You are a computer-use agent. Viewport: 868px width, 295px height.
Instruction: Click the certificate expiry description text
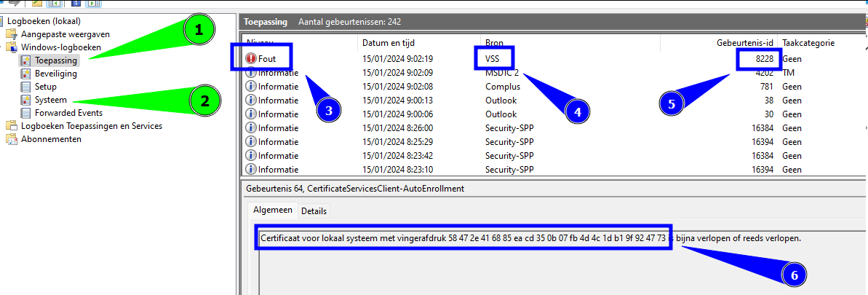click(531, 238)
